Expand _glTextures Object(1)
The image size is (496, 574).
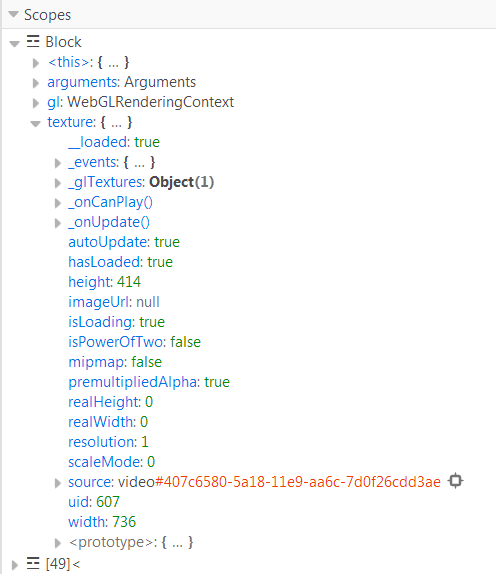pyautogui.click(x=57, y=183)
